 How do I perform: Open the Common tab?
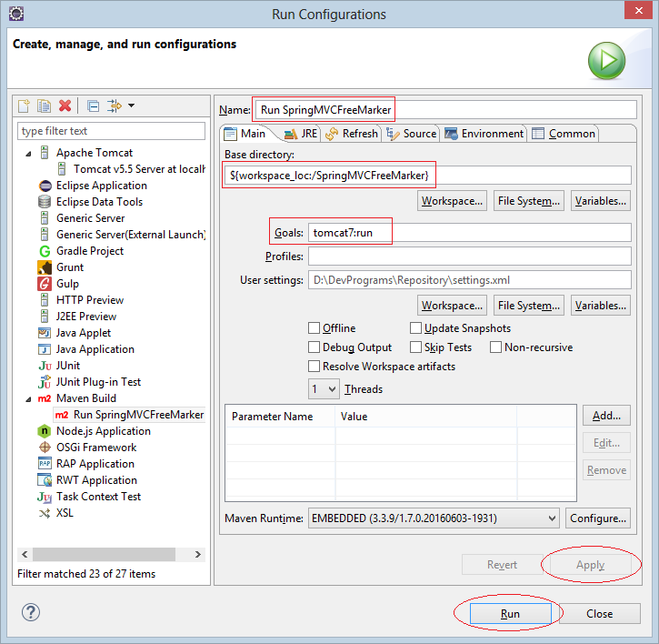pyautogui.click(x=564, y=134)
